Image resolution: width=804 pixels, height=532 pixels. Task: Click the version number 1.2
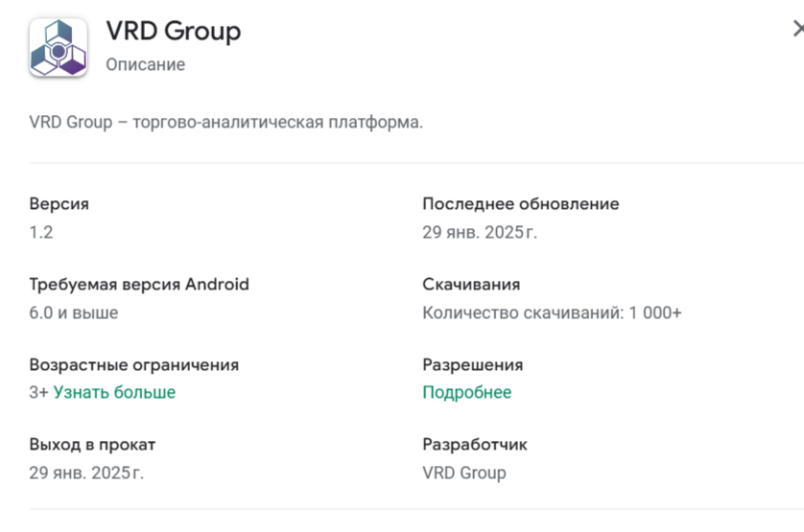coord(41,232)
